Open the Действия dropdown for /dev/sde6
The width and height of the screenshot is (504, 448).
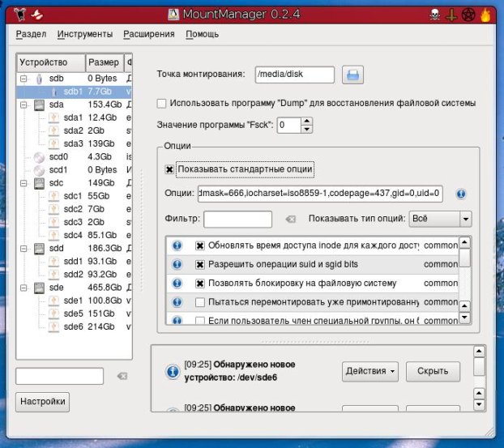pyautogui.click(x=370, y=372)
